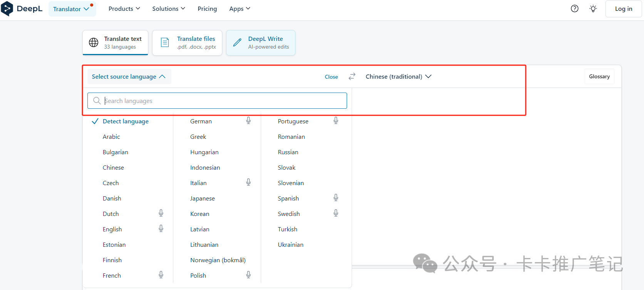The image size is (644, 290).
Task: Collapse the Select source language dropdown
Action: (129, 76)
